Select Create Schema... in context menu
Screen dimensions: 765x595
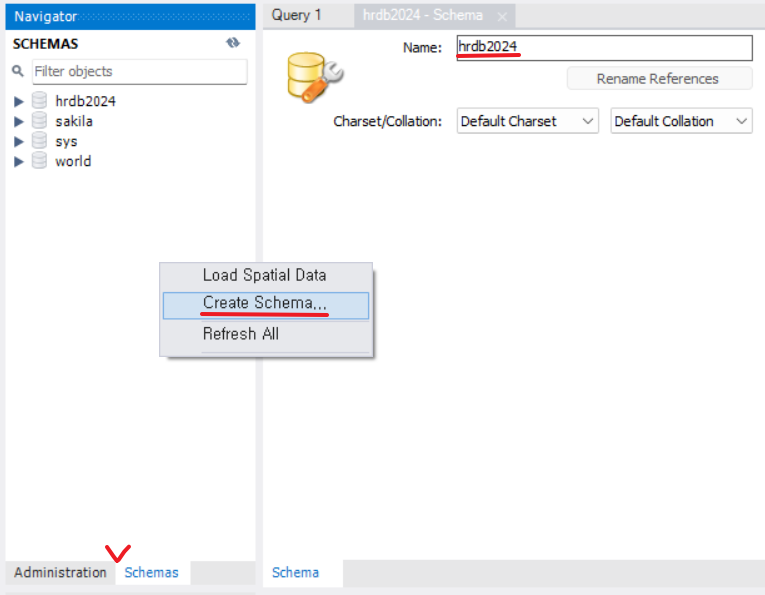266,305
